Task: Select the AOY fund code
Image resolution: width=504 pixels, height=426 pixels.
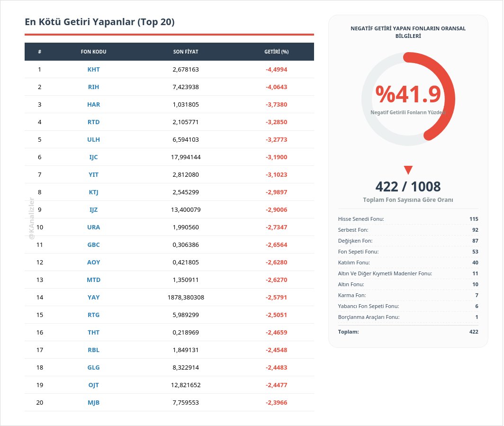Action: [x=93, y=263]
